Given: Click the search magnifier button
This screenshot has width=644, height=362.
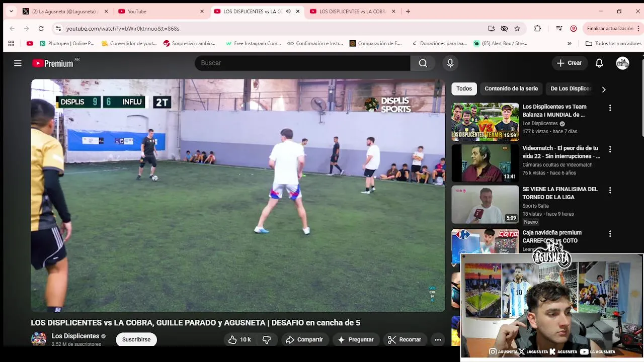Looking at the screenshot, I should (423, 63).
